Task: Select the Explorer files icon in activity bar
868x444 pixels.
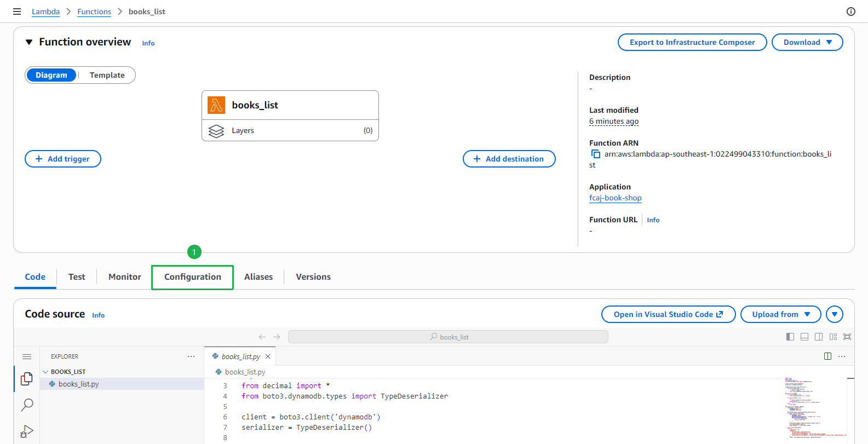Action: (x=27, y=379)
